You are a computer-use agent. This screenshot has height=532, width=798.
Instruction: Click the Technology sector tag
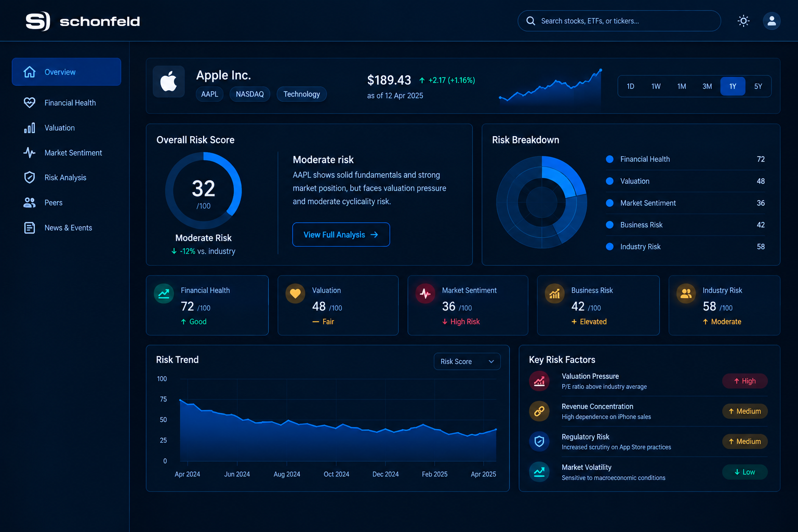(x=302, y=94)
